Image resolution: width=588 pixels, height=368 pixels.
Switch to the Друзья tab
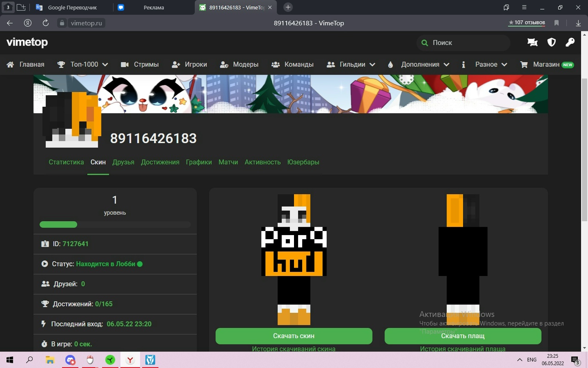(123, 162)
